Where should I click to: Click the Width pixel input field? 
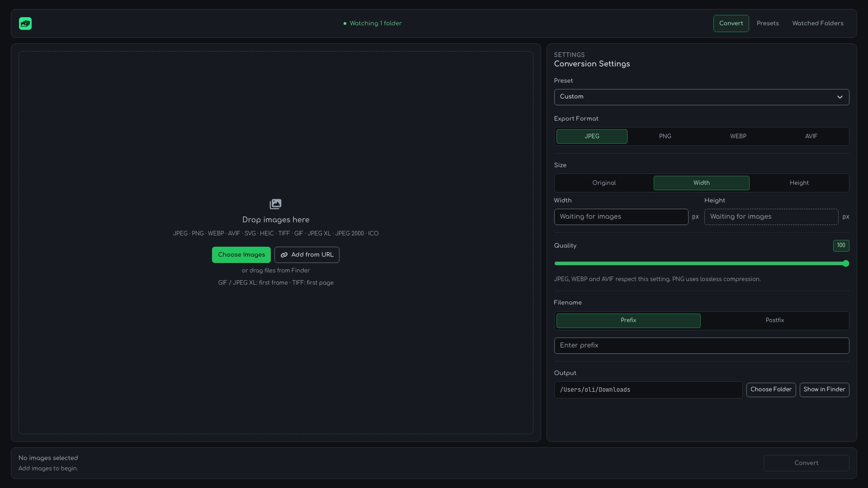[x=621, y=217]
